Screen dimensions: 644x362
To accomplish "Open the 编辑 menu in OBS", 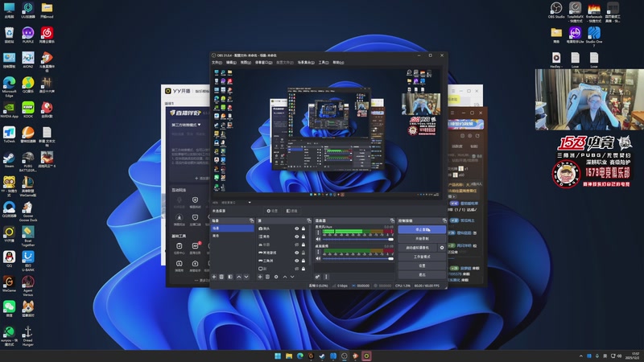I will tap(231, 63).
